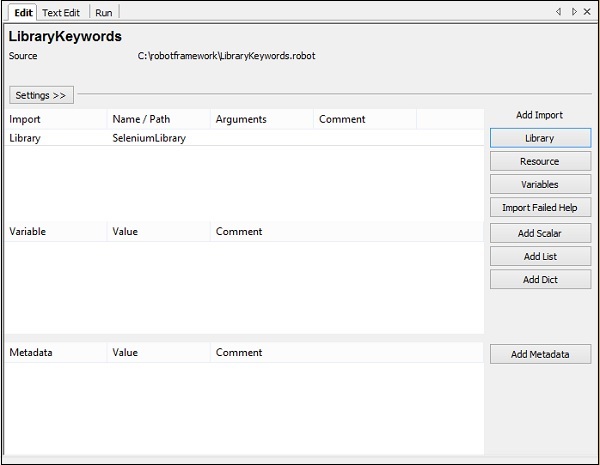Open the Run tab
Screen dimensions: 600x465
click(x=103, y=12)
